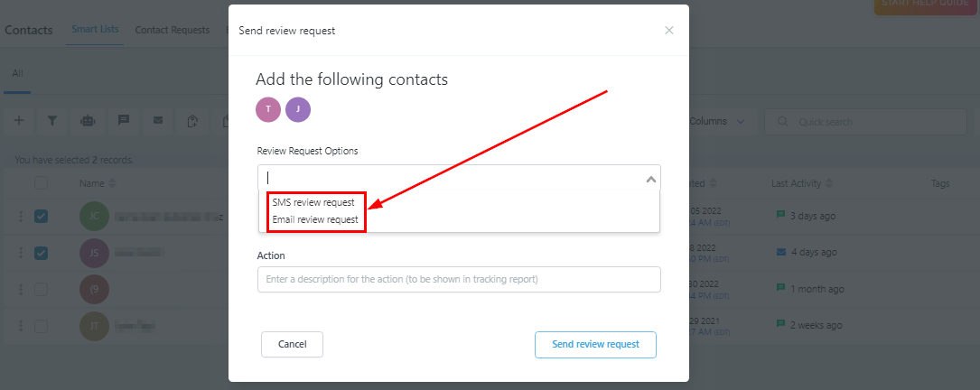This screenshot has height=390, width=980.
Task: Click the add contact plus icon
Action: coord(19,121)
